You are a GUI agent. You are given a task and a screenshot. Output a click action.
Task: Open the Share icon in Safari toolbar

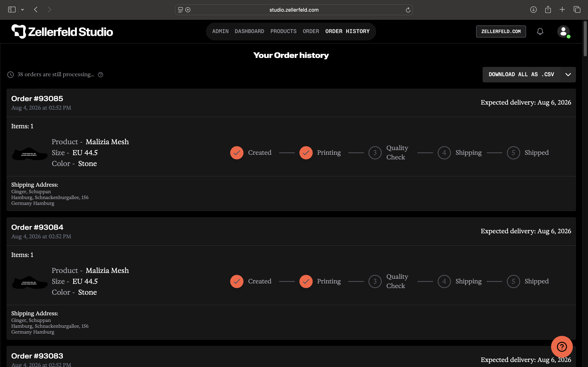[548, 10]
